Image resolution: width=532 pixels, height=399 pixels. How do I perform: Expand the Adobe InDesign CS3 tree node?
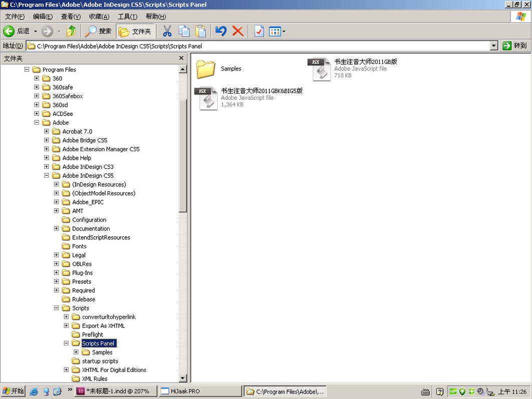coord(47,167)
